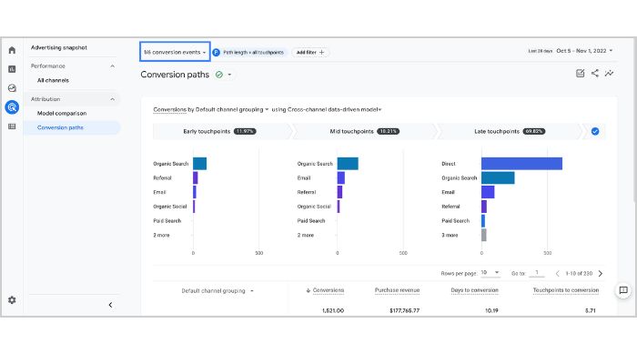Click the plus icon in Add filter
637x364 pixels.
pos(322,53)
